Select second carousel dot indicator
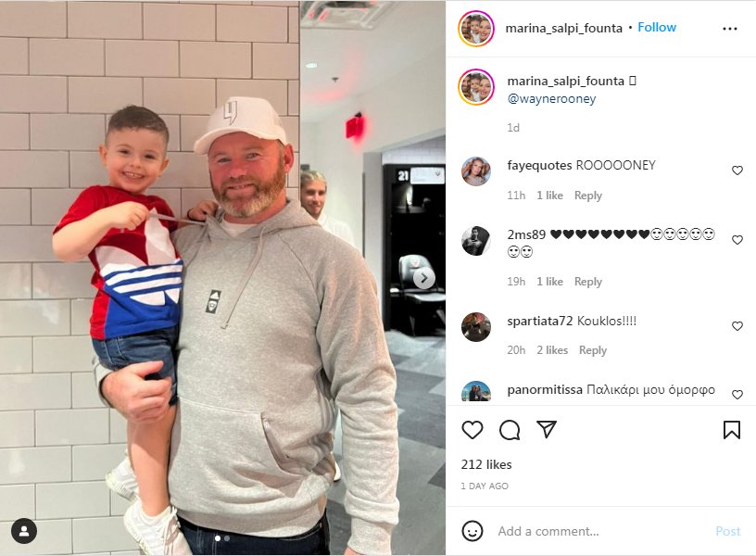 tap(227, 538)
